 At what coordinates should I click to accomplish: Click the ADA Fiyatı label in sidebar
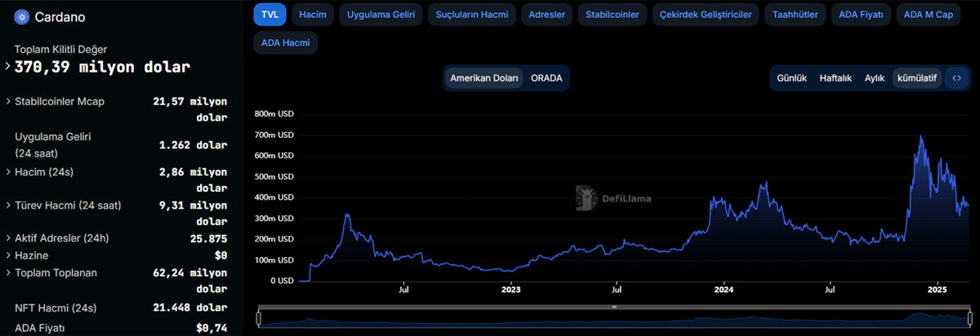click(39, 328)
